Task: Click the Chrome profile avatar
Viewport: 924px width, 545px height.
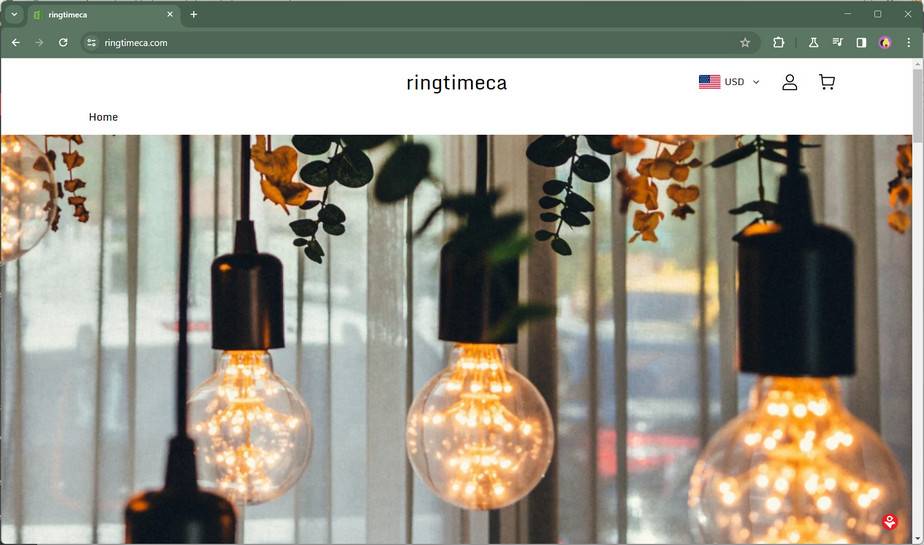Action: click(x=885, y=42)
